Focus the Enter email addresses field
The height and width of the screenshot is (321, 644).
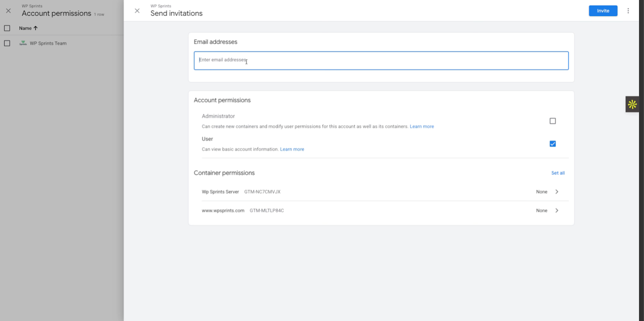click(x=381, y=60)
